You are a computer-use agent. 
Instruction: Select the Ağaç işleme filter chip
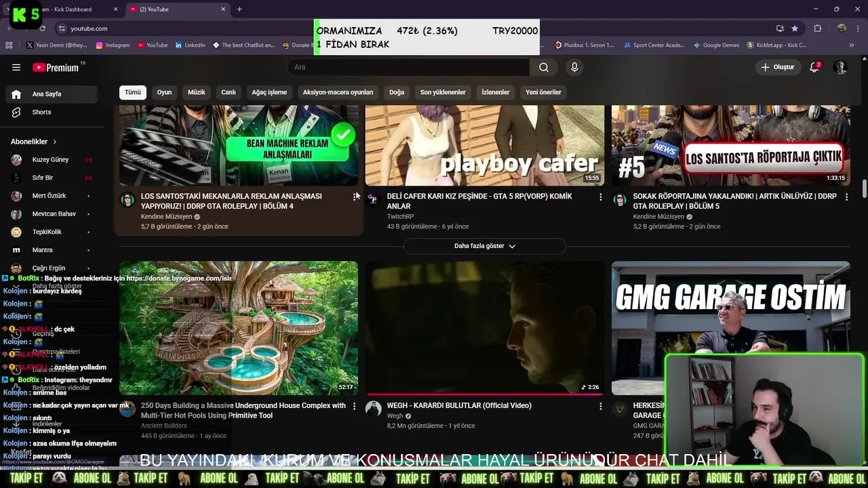[x=269, y=92]
